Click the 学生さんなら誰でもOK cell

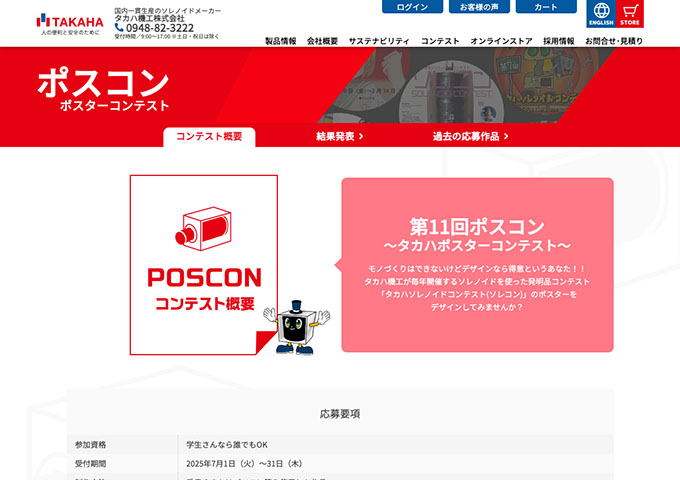[x=227, y=445]
